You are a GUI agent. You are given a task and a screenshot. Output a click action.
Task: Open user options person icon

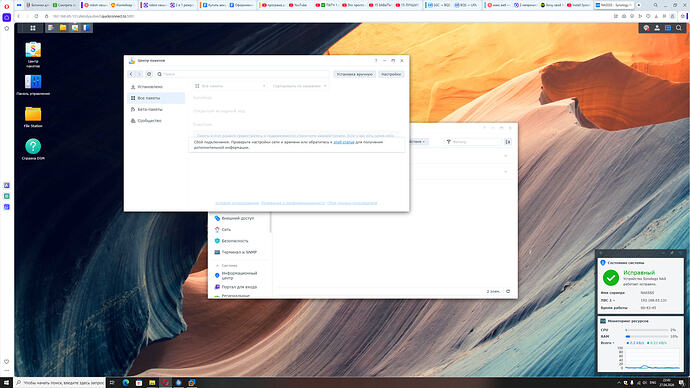coord(657,28)
